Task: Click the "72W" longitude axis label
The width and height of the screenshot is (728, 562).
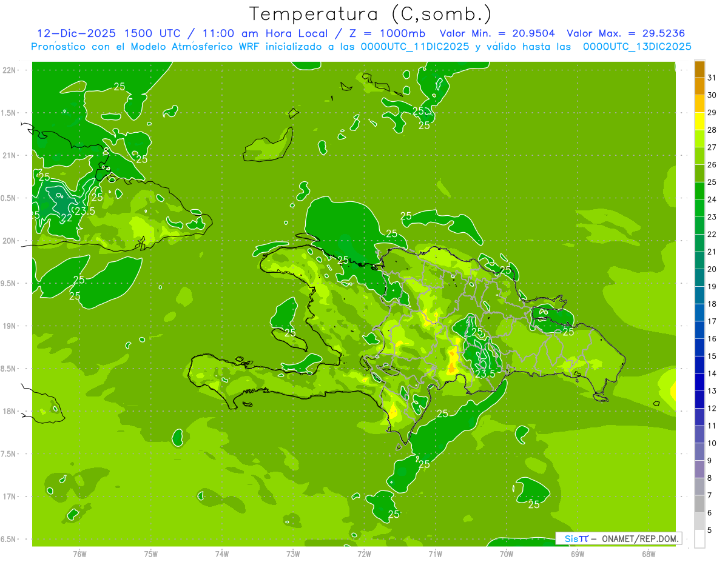Action: tap(364, 554)
